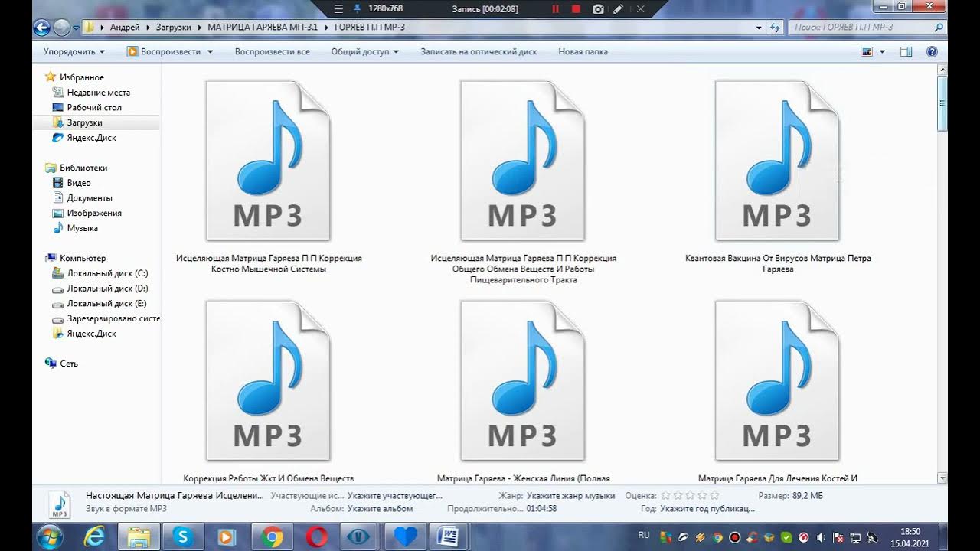This screenshot has width=980, height=551.
Task: Select MP3 file Коррекция Общего Обмена Веществ
Action: click(x=523, y=182)
